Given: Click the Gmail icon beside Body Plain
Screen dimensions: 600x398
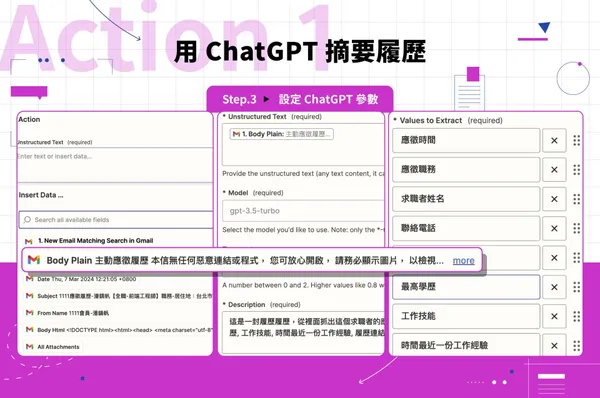Looking at the screenshot, I should pyautogui.click(x=34, y=260).
